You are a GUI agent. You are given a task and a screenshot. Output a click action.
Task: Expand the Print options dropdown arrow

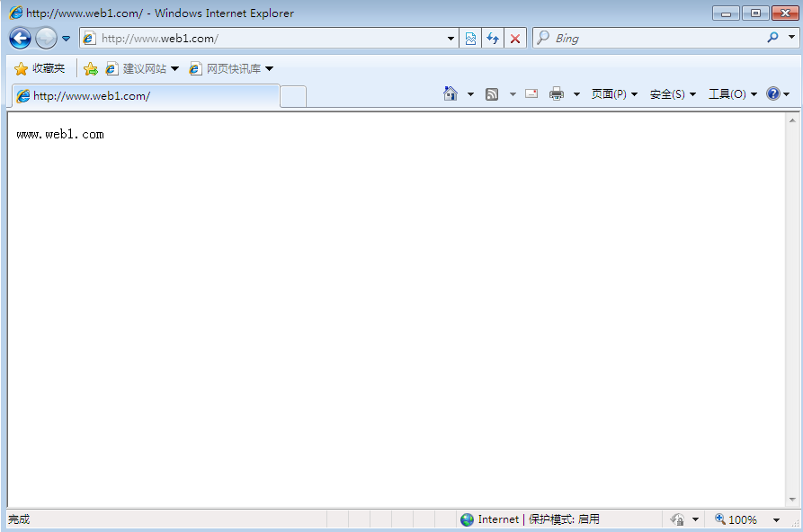coord(576,94)
